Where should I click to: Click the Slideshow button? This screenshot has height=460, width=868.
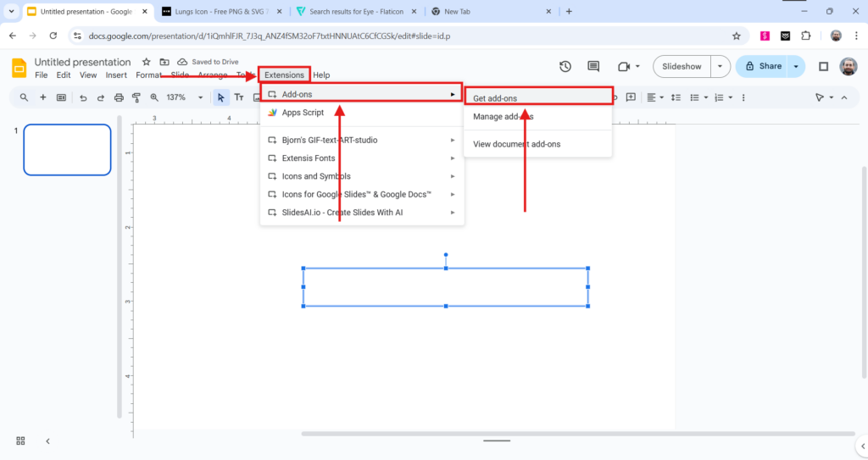pyautogui.click(x=682, y=66)
